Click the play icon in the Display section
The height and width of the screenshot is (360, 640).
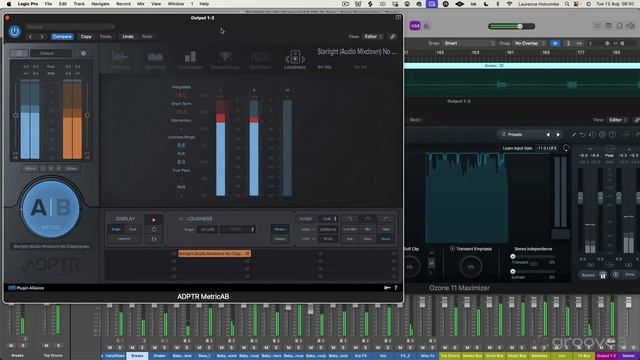point(154,220)
